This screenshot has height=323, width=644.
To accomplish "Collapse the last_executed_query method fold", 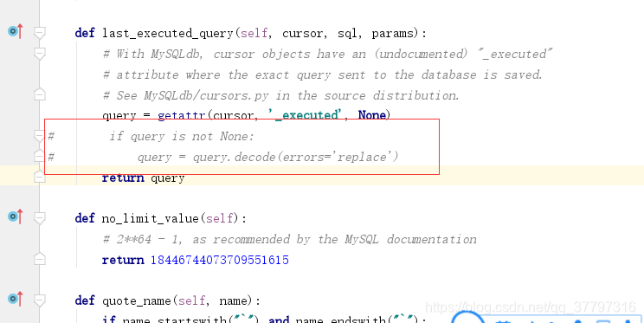I will click(x=40, y=32).
